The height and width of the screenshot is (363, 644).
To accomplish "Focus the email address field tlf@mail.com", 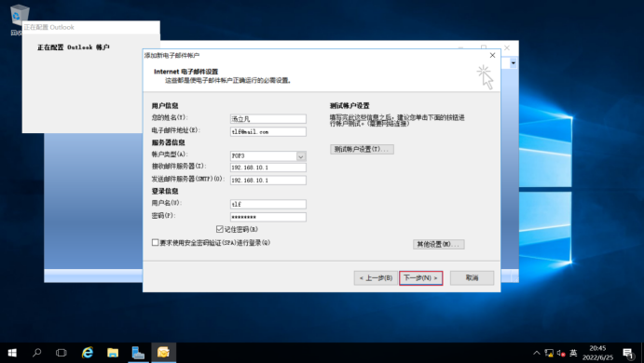I will pos(268,131).
